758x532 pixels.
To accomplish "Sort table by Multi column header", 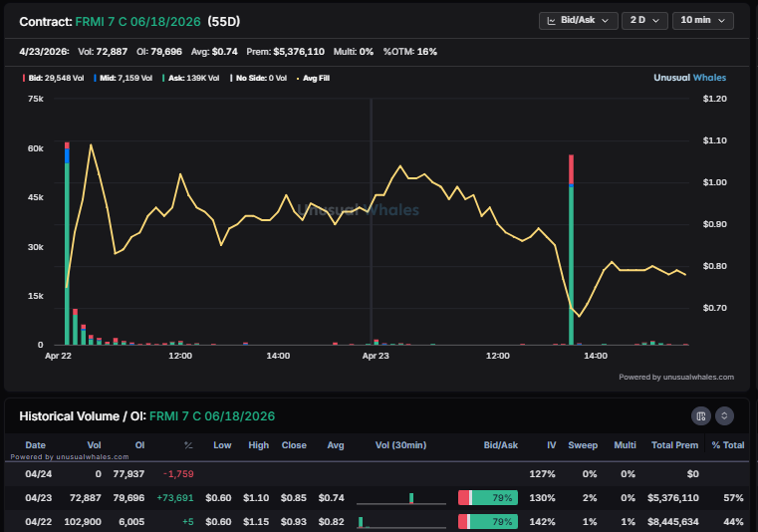I will click(x=626, y=445).
